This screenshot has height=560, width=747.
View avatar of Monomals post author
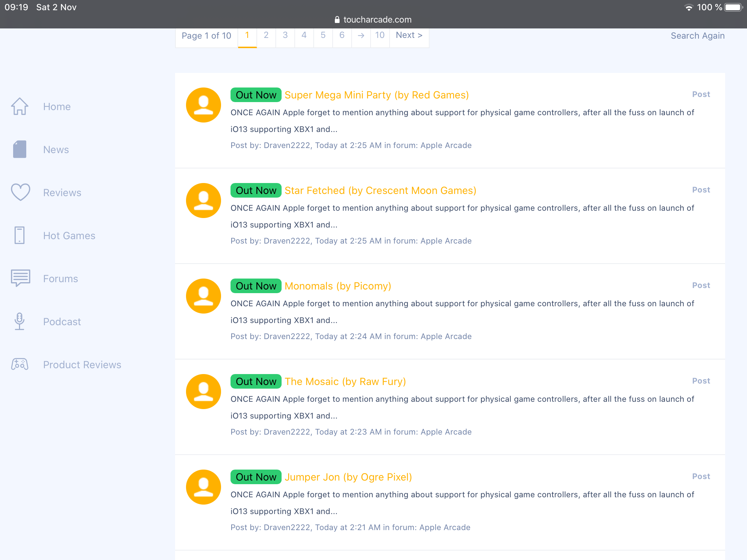(x=204, y=296)
